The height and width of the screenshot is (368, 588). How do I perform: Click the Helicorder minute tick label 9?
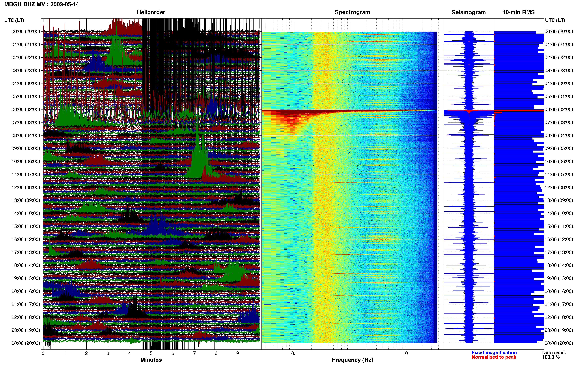[x=238, y=353]
